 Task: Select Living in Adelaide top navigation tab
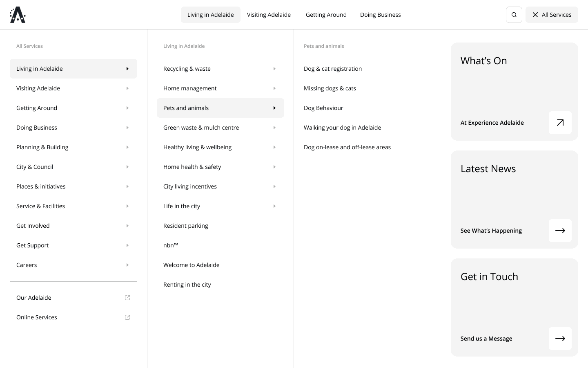tap(211, 15)
